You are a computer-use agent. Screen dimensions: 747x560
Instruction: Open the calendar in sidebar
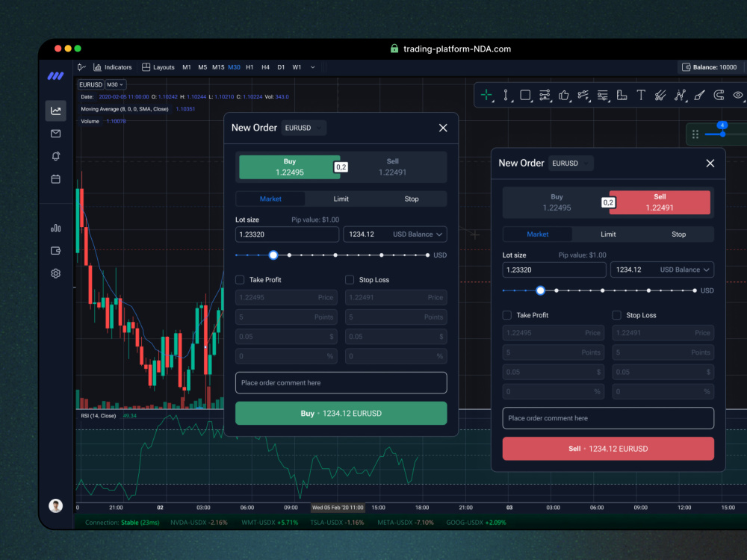(56, 179)
